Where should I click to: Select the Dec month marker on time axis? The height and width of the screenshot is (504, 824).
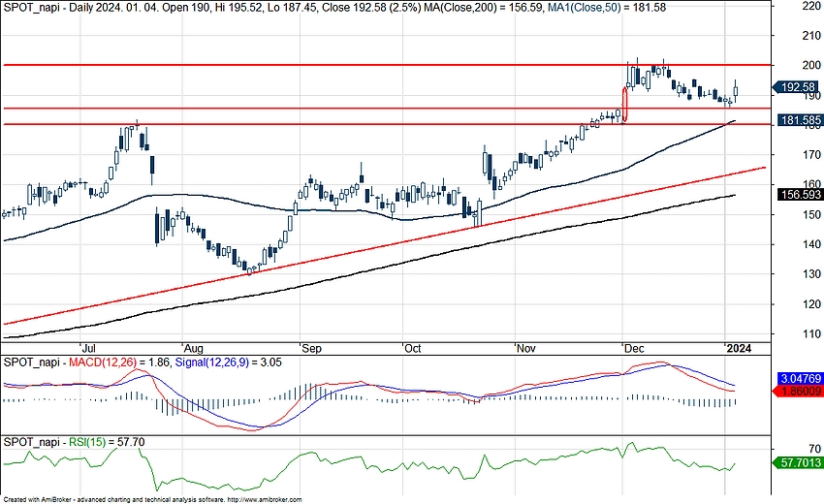(635, 347)
